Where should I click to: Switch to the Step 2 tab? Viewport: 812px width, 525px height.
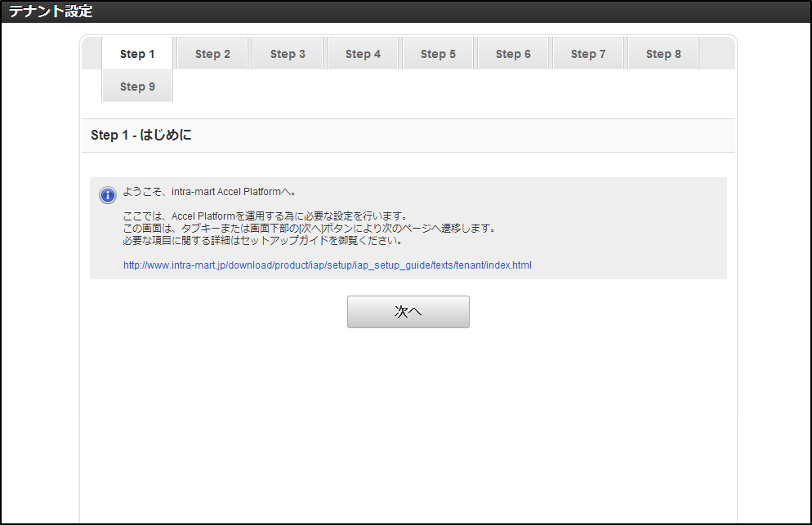212,53
